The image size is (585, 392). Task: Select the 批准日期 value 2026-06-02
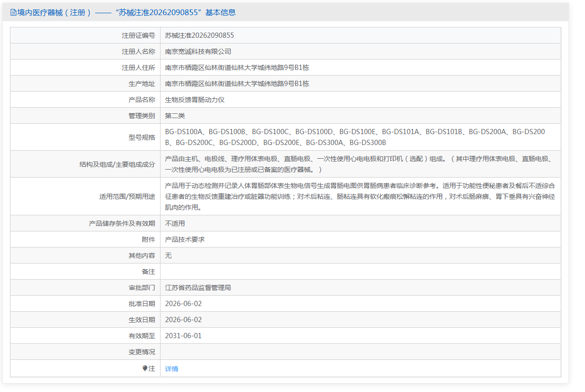pyautogui.click(x=183, y=304)
